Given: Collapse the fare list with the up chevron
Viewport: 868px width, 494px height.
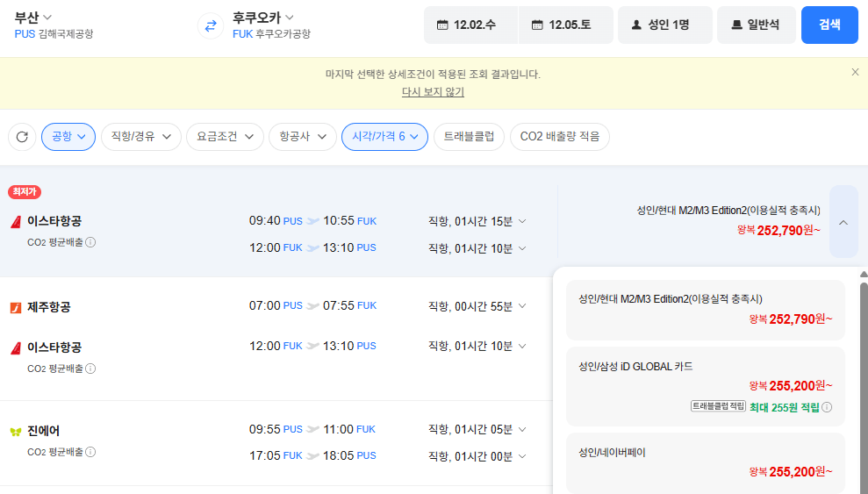Looking at the screenshot, I should (843, 222).
